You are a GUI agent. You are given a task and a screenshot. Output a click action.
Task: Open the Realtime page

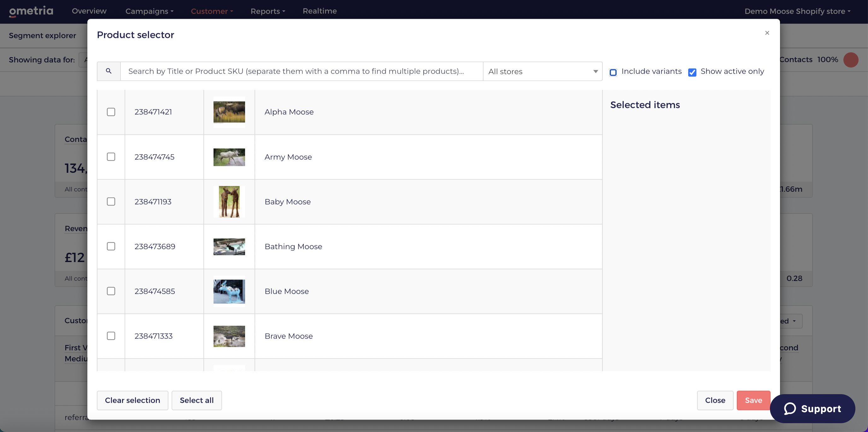[320, 11]
